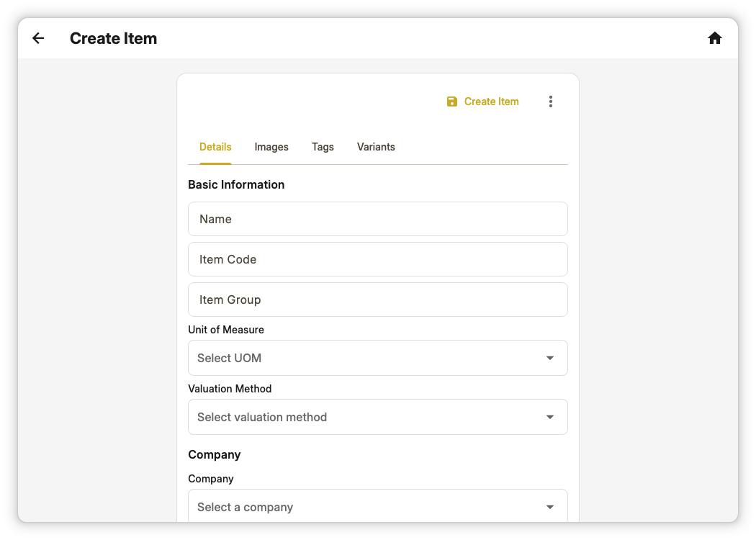Go back using the arrow icon

[38, 38]
